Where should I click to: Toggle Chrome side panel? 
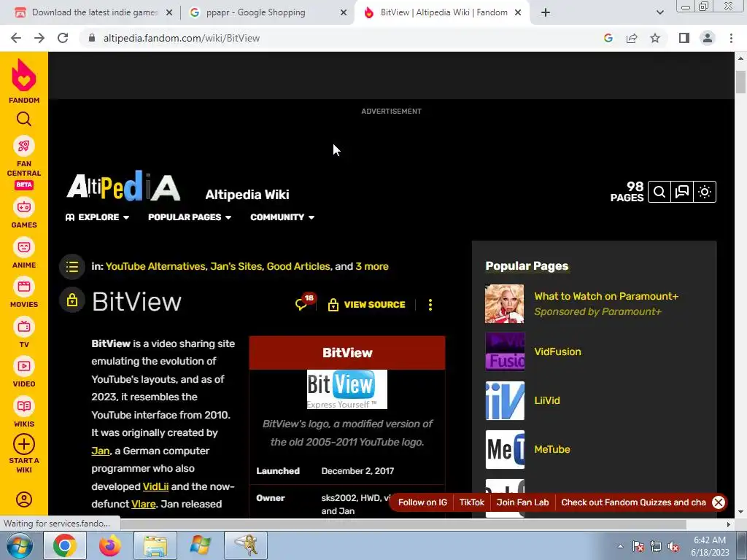point(684,38)
